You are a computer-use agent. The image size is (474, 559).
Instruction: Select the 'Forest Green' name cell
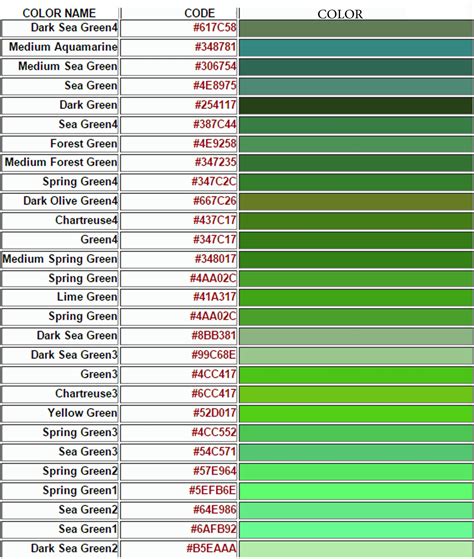(60, 144)
